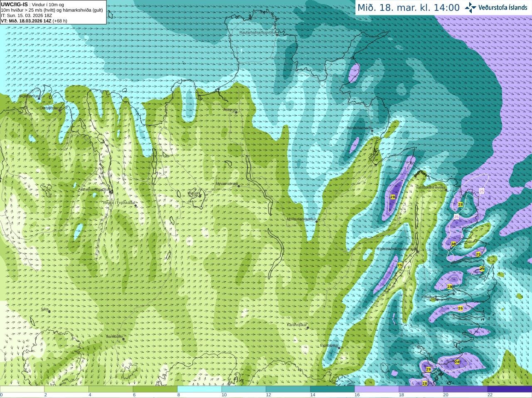Image resolution: width=532 pixels, height=398 pixels.
Task: Select the Mývatnsöræfi station label
Action: pyautogui.click(x=227, y=184)
